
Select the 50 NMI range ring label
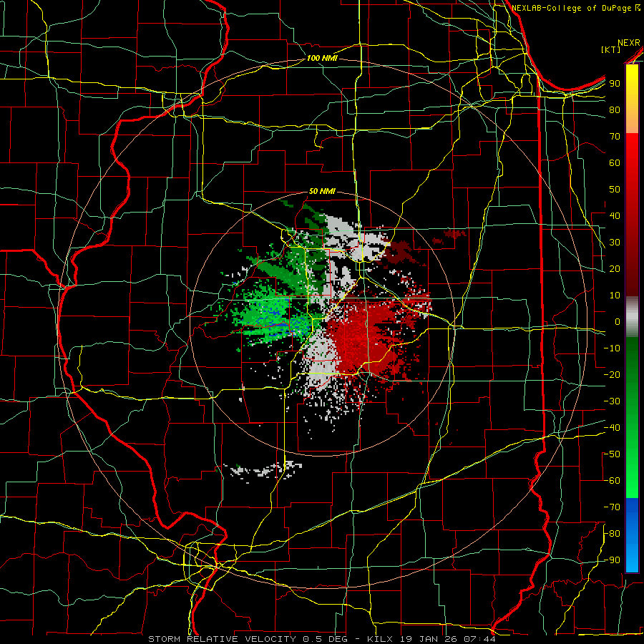pos(322,191)
